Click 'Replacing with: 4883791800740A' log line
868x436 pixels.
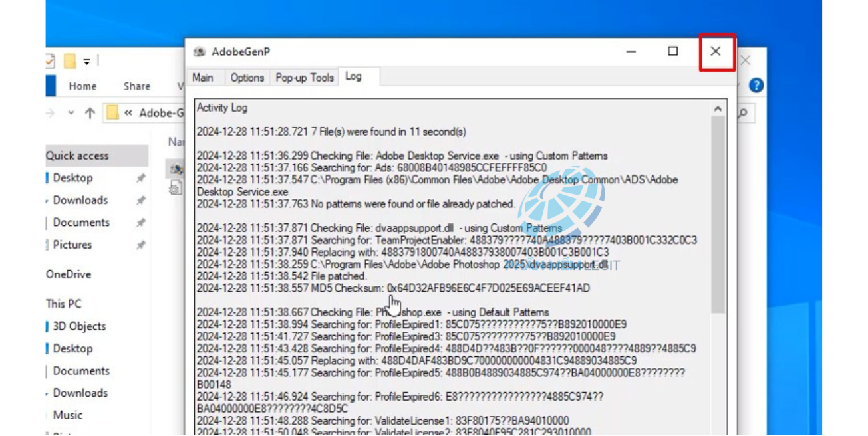[x=402, y=252]
